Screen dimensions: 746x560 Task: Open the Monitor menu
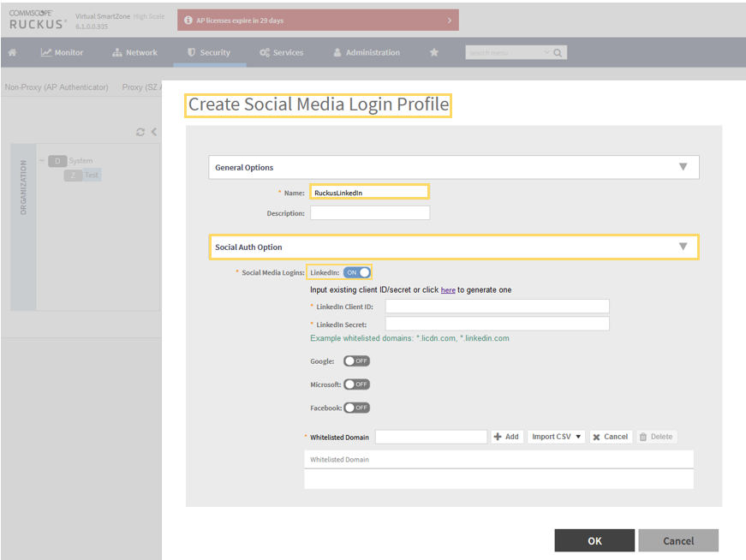point(62,52)
